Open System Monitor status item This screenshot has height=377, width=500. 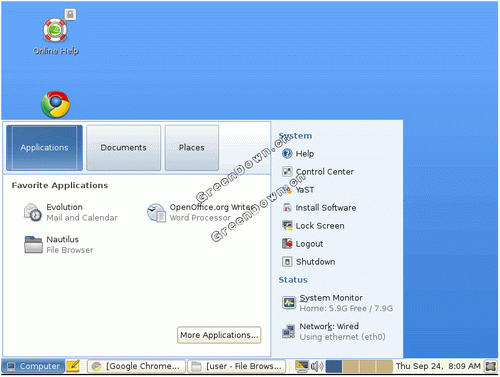click(x=338, y=303)
